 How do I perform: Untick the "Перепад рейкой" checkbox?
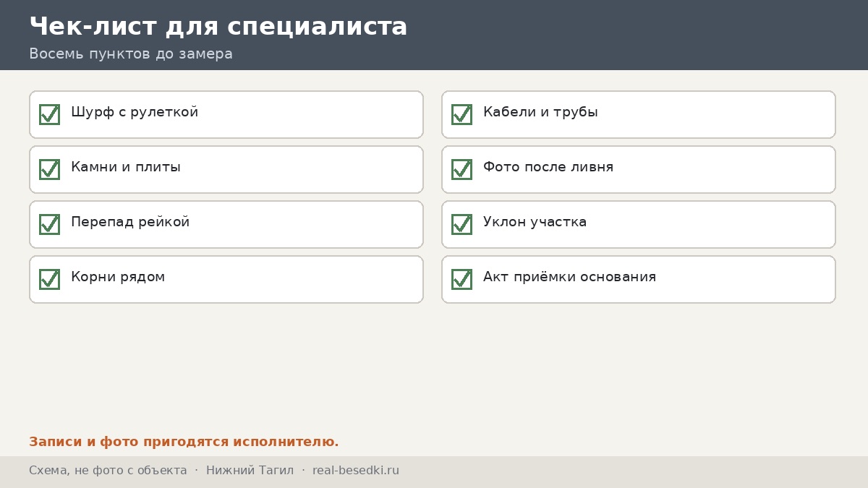click(x=49, y=224)
